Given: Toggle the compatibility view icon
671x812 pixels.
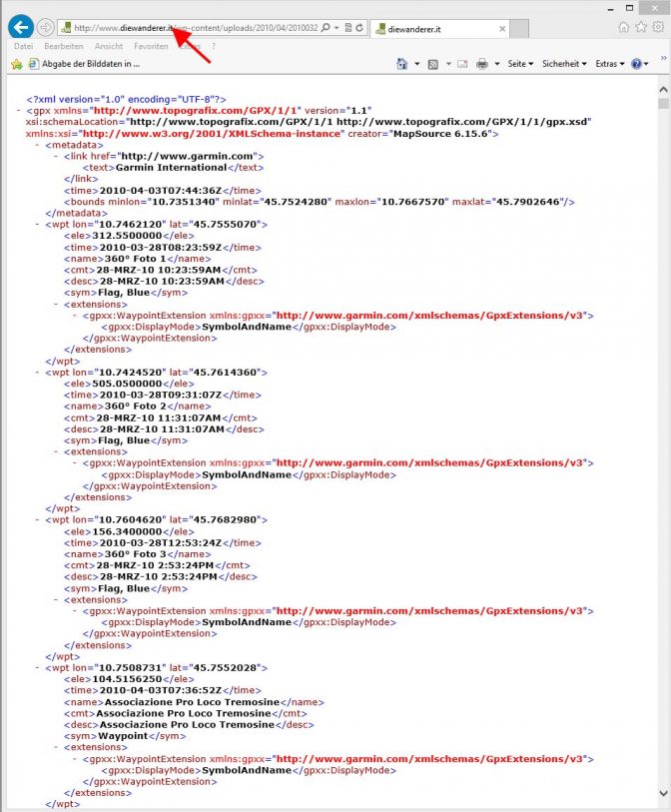Looking at the screenshot, I should pos(348,27).
